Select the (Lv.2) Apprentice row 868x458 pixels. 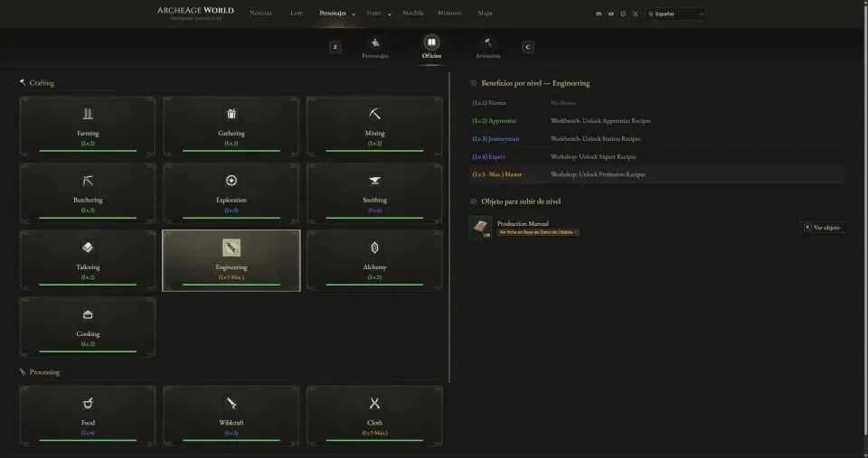[656, 120]
